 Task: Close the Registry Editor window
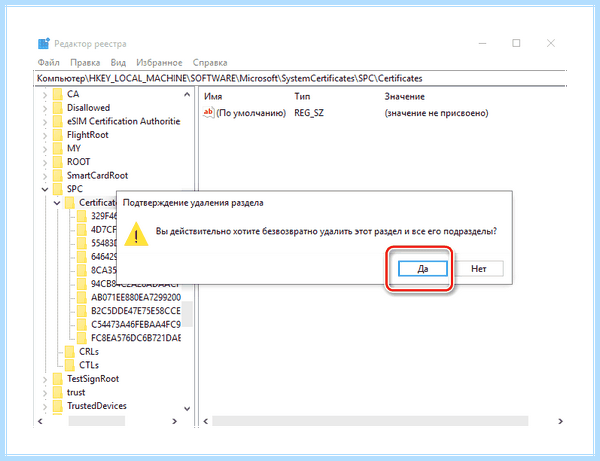[551, 43]
